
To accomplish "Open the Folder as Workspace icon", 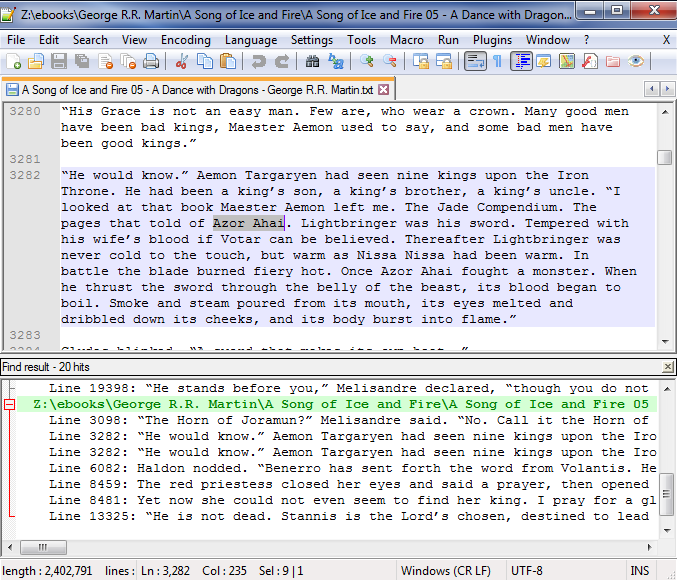I will pyautogui.click(x=613, y=61).
